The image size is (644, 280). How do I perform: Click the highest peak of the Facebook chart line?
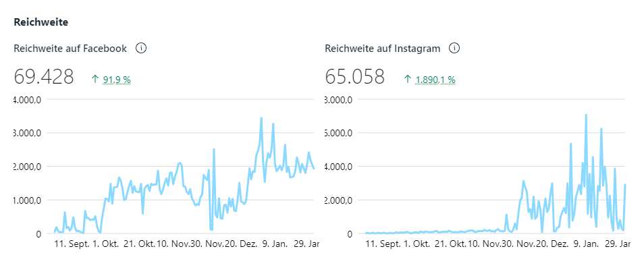click(261, 118)
